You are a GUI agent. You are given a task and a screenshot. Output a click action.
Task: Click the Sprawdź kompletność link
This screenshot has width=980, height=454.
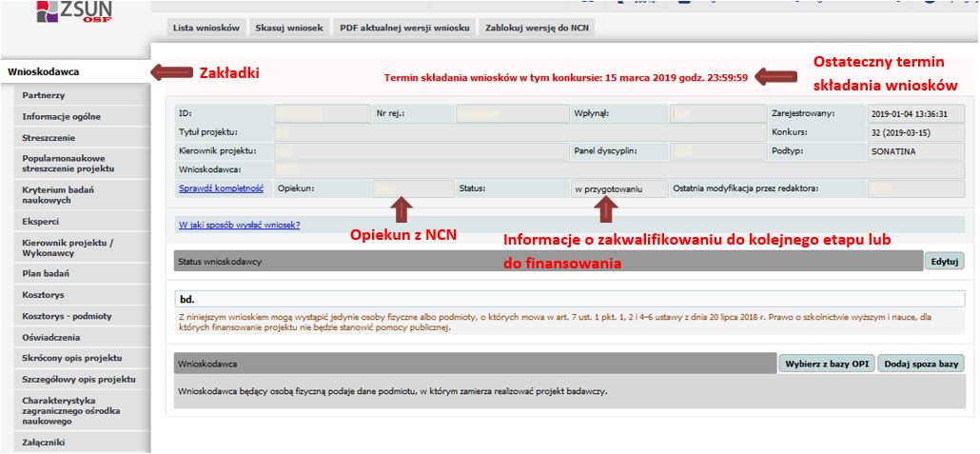[x=221, y=188]
